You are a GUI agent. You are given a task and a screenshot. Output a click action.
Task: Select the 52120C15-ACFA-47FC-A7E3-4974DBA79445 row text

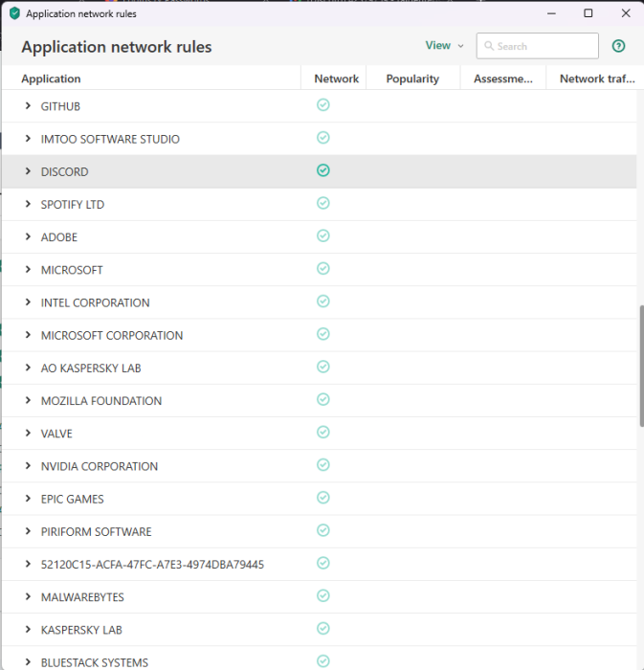[152, 565]
